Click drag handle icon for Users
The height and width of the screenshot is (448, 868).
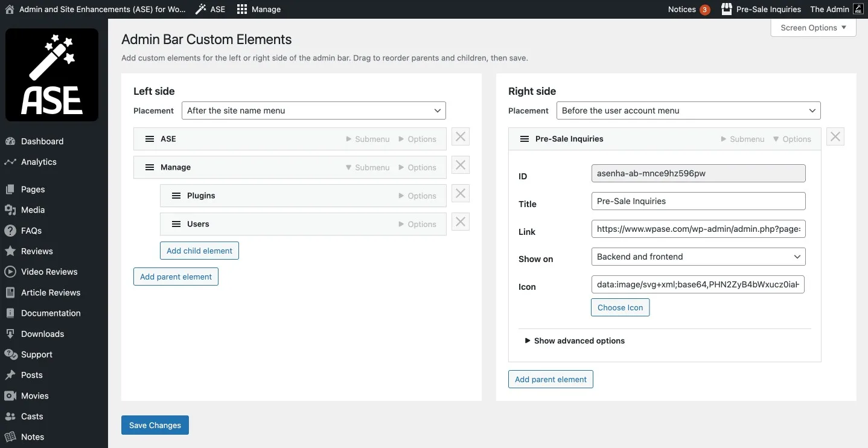tap(176, 224)
